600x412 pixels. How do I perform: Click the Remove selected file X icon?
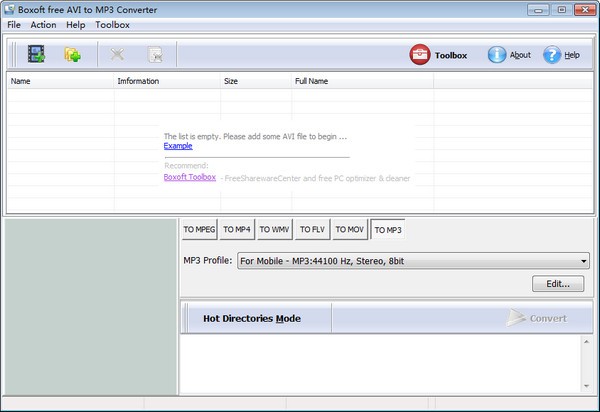pos(117,54)
